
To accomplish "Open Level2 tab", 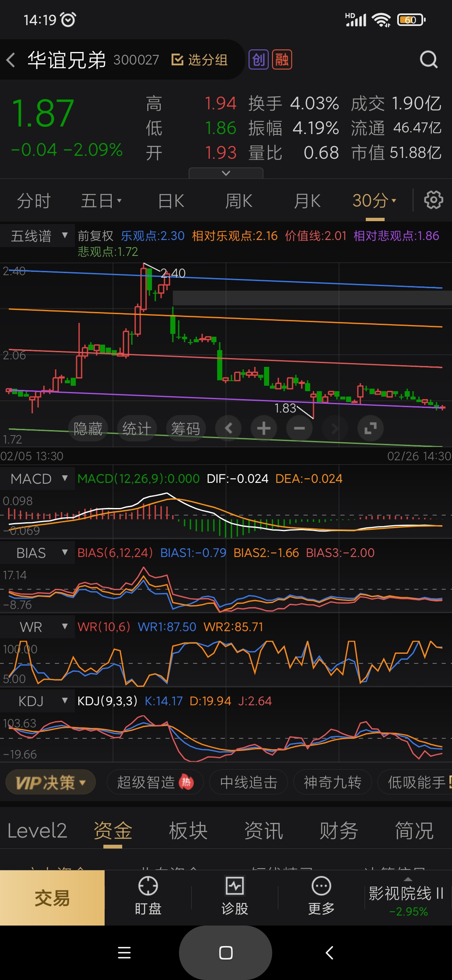I will point(37,830).
